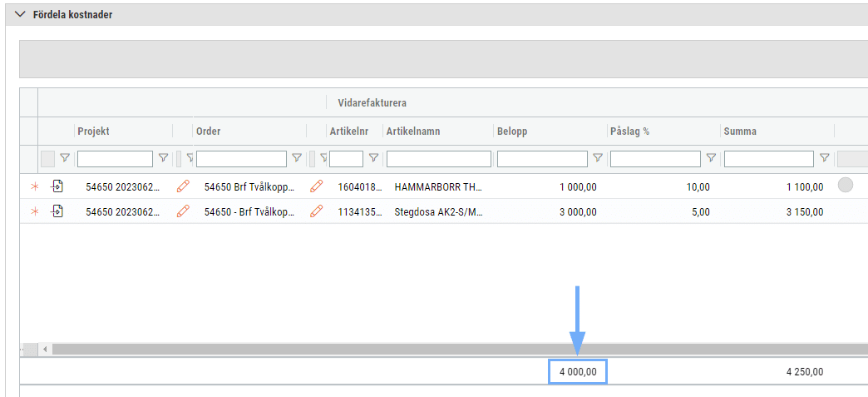Open document icon in Stegdosa row
The image size is (868, 397).
coord(57,211)
